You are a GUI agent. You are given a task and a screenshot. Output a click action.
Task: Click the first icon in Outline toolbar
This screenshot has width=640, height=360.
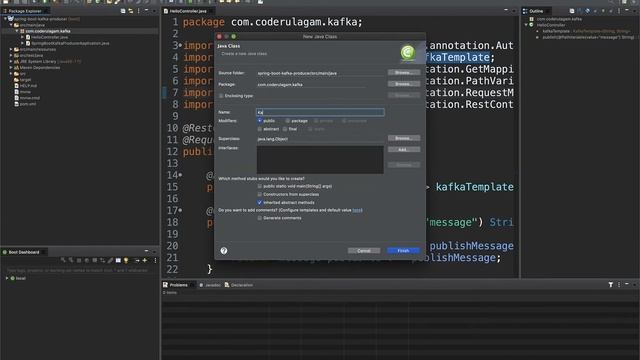[572, 11]
